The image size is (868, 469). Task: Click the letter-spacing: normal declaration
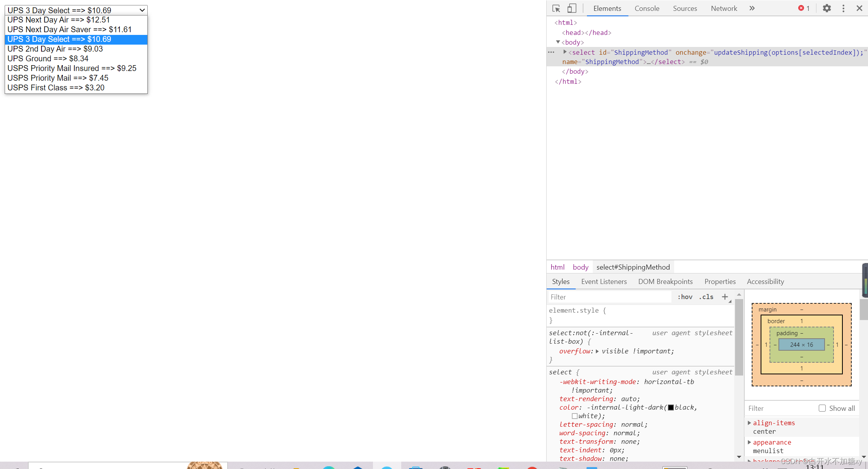point(603,425)
